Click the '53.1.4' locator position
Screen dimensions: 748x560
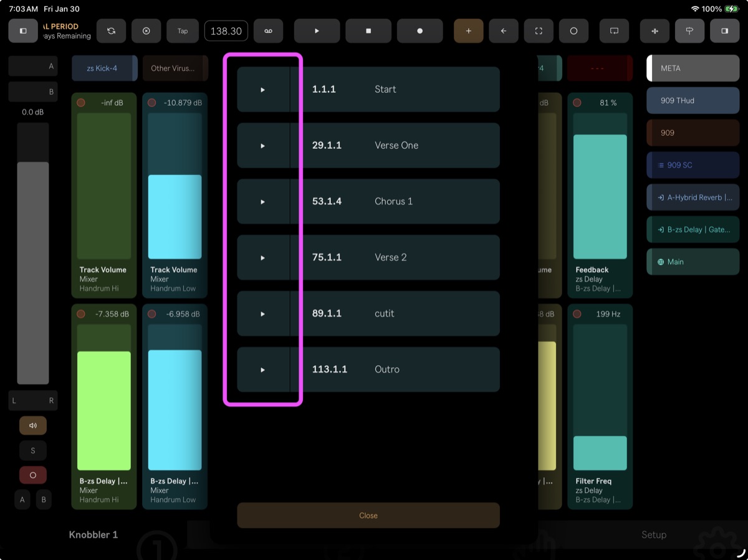tap(327, 202)
